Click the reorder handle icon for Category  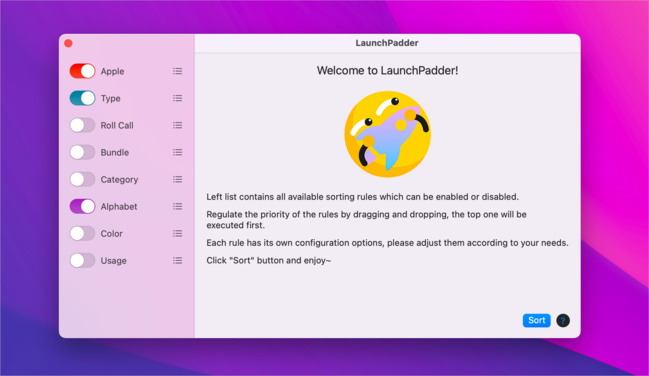pos(178,179)
